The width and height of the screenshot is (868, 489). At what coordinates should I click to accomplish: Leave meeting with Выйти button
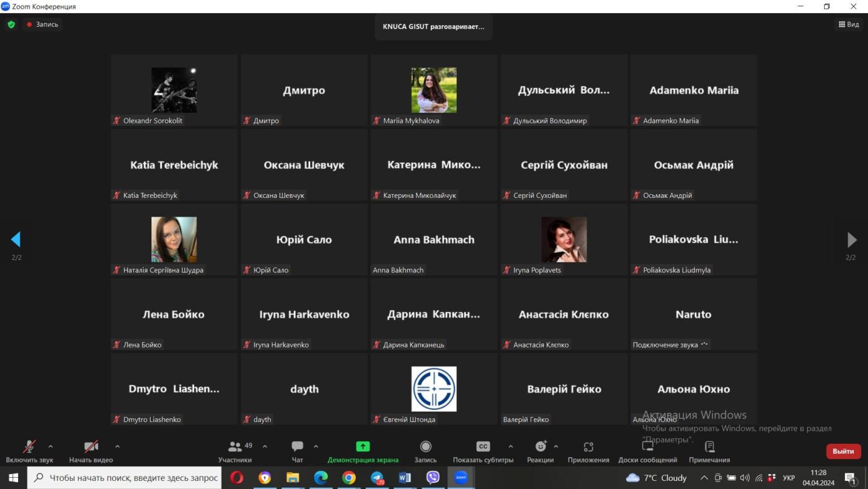(x=843, y=451)
